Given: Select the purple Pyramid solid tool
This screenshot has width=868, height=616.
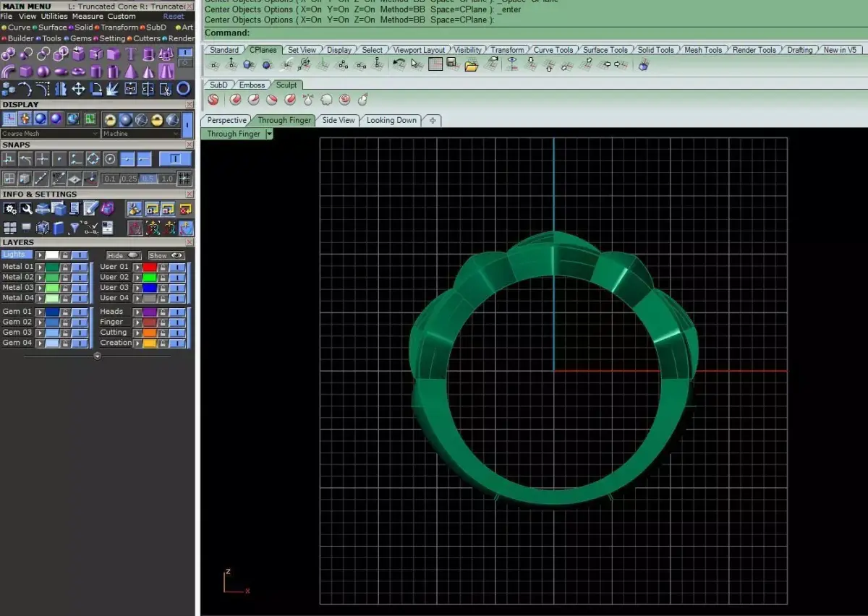Looking at the screenshot, I should click(131, 71).
